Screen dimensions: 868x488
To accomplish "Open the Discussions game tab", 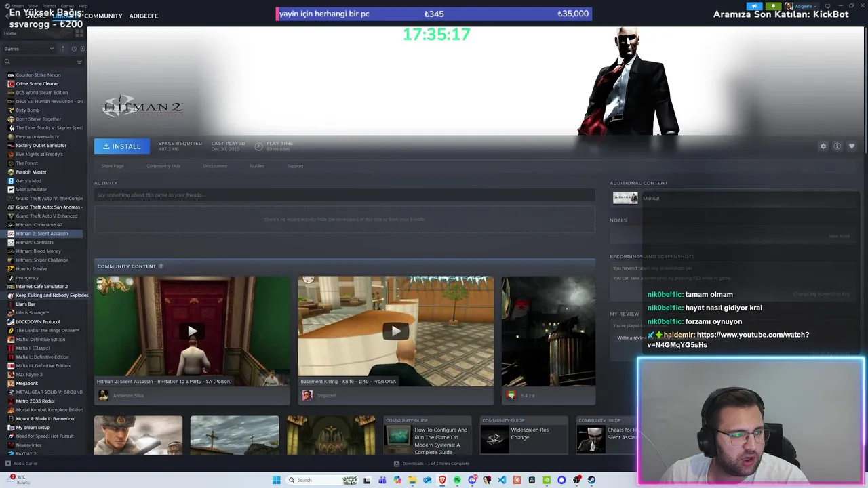I will tap(215, 166).
